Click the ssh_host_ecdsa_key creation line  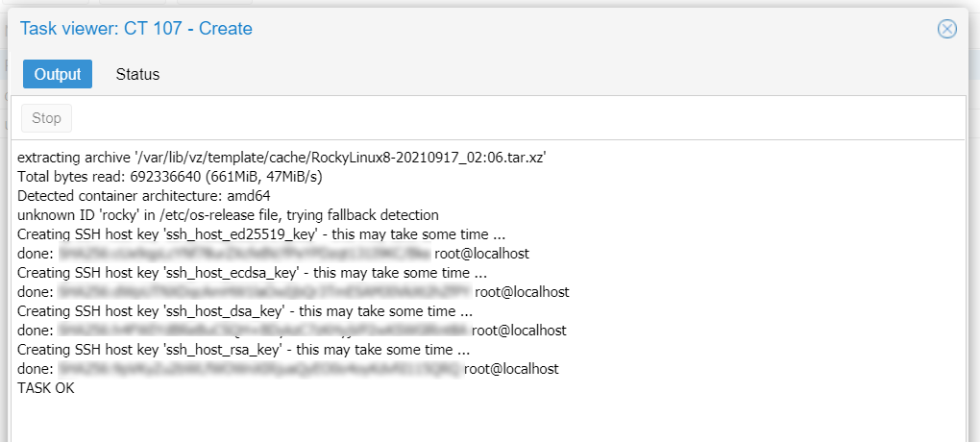coord(253,273)
